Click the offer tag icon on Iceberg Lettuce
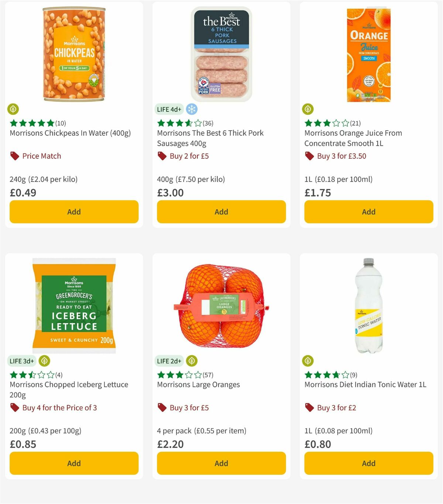The height and width of the screenshot is (504, 443). tap(14, 408)
